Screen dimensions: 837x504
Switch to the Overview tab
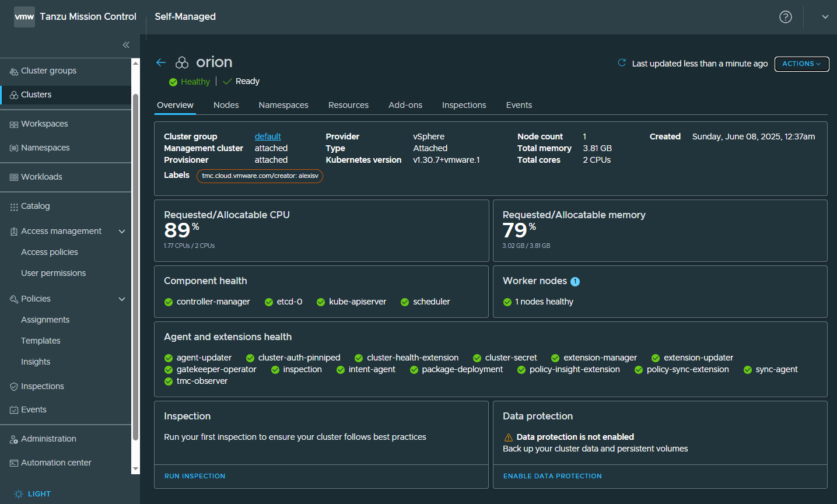175,105
